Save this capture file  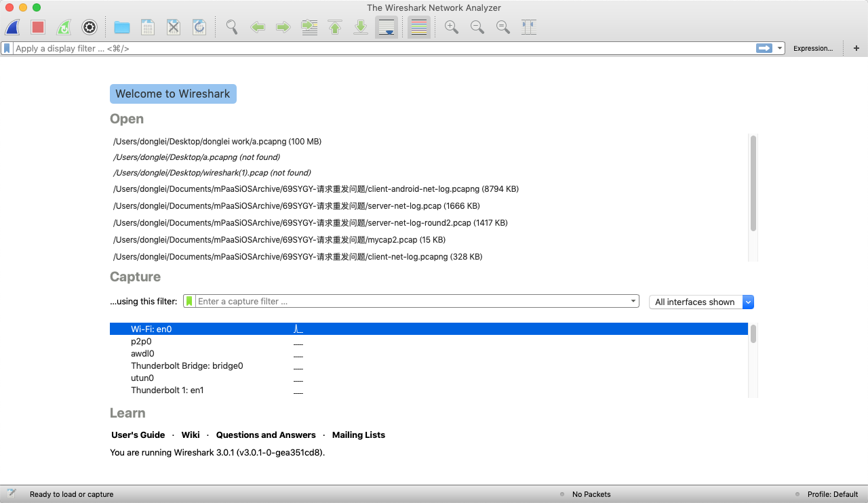click(147, 27)
